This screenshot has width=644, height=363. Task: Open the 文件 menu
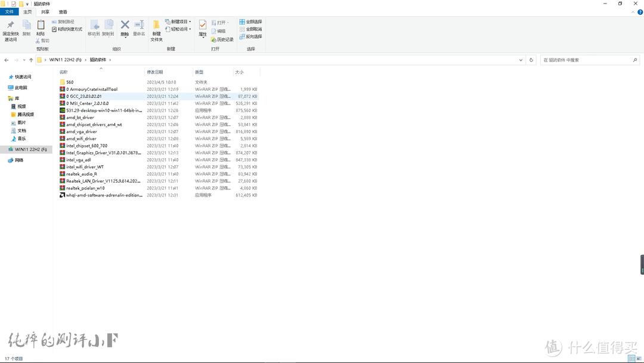(10, 12)
